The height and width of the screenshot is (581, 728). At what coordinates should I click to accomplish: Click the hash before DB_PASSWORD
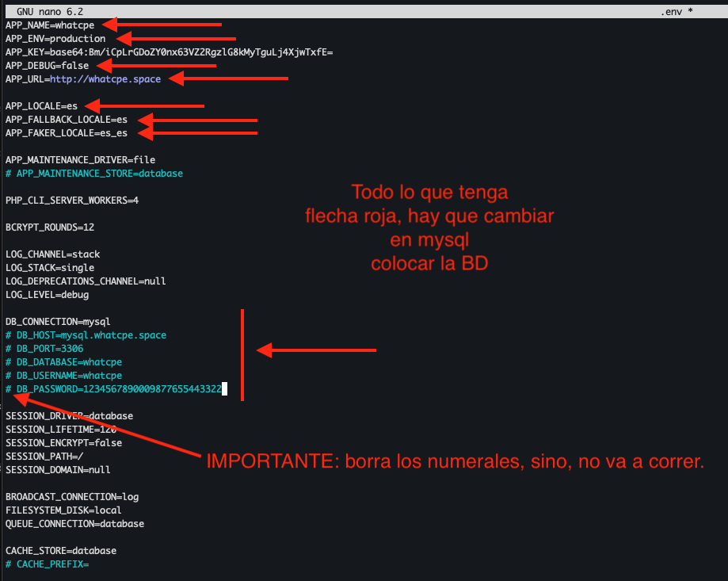8,389
